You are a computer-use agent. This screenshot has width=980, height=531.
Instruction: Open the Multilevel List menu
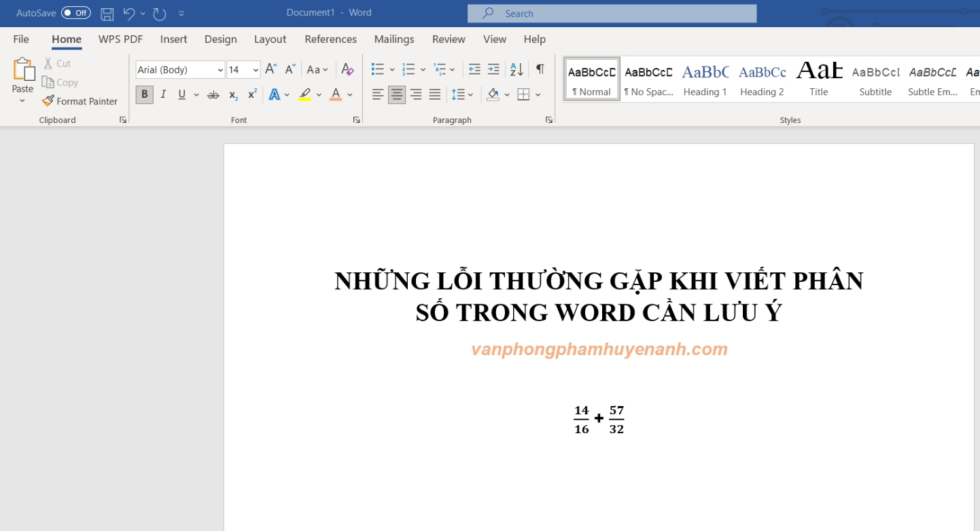[444, 69]
